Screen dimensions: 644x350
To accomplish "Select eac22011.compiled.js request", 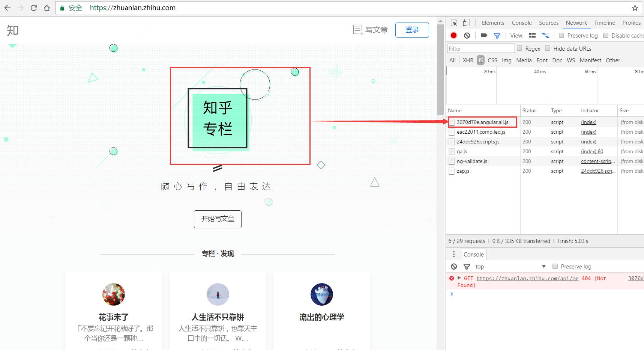I will pos(481,132).
